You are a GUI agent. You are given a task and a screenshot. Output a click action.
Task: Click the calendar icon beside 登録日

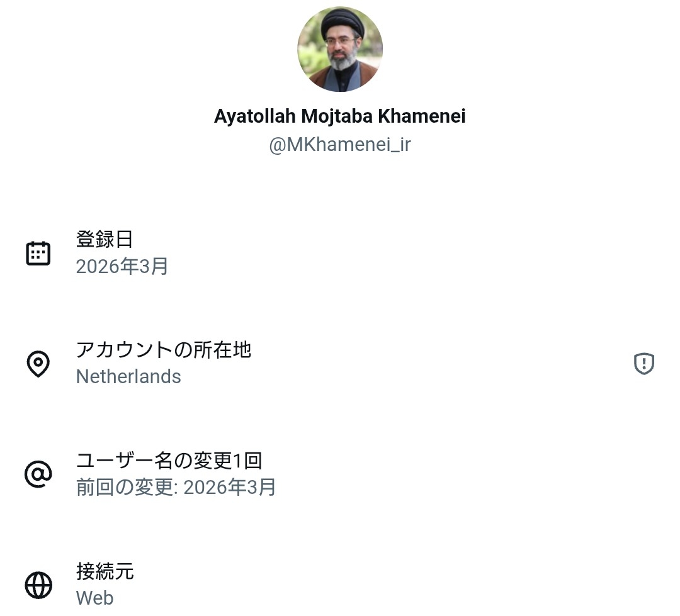pyautogui.click(x=38, y=253)
